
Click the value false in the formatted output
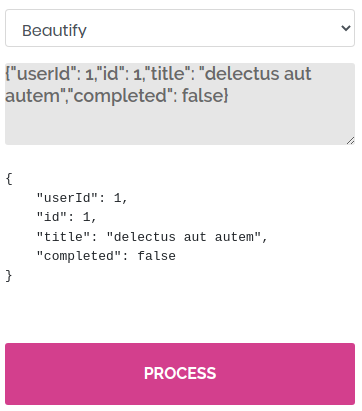[157, 256]
